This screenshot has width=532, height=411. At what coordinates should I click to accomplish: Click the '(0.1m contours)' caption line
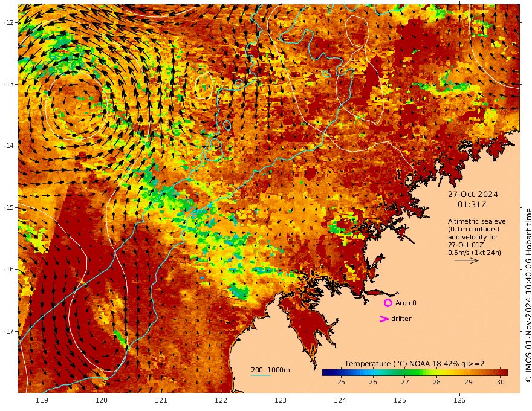(x=473, y=229)
